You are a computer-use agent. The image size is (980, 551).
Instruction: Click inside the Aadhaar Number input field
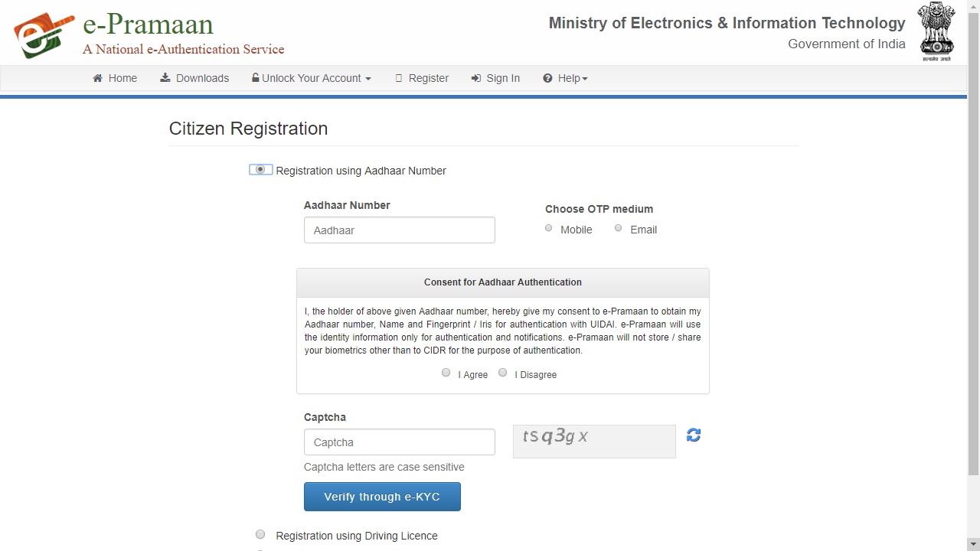(x=399, y=230)
